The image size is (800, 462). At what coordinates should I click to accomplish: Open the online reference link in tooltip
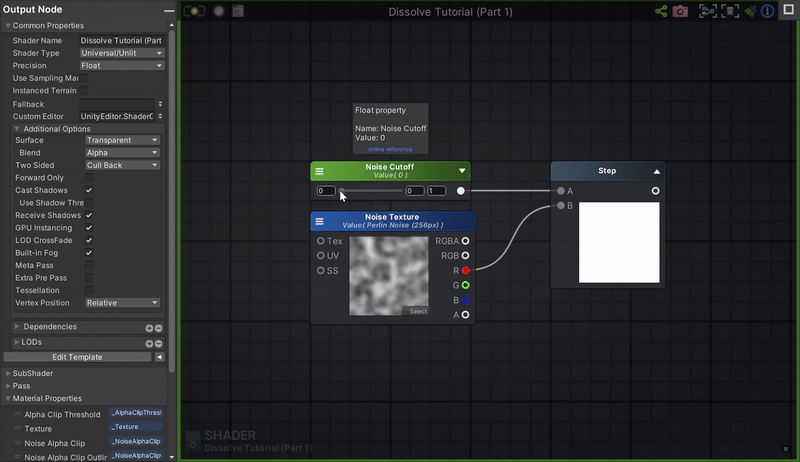[x=390, y=149]
